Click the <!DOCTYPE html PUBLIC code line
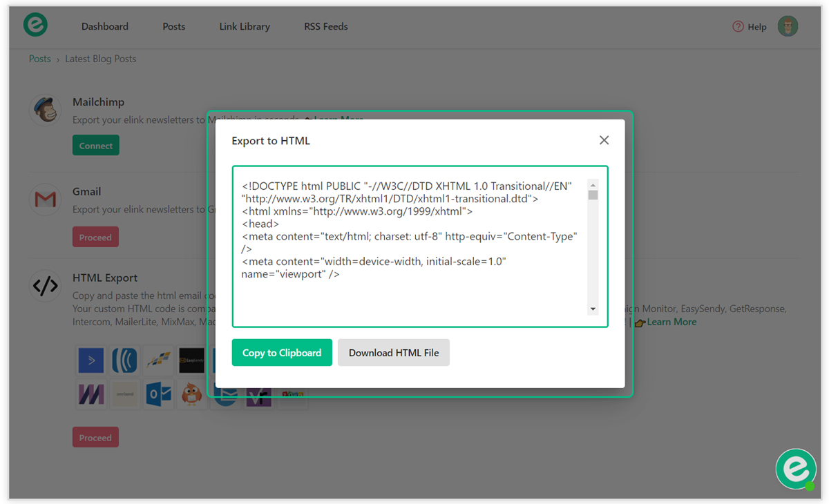This screenshot has width=829, height=504. (x=407, y=186)
